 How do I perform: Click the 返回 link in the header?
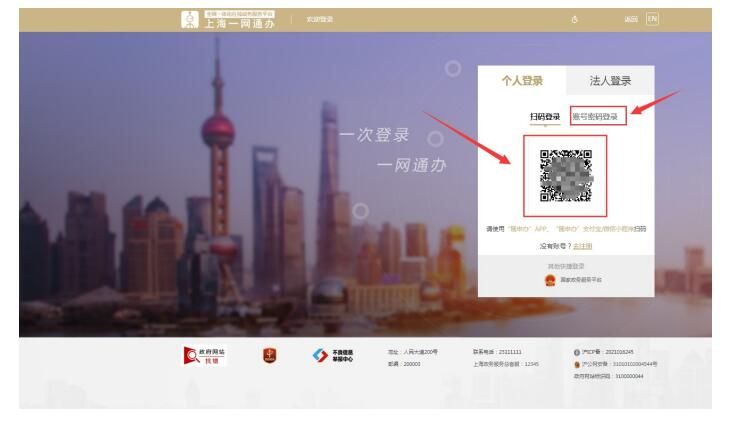[x=631, y=20]
